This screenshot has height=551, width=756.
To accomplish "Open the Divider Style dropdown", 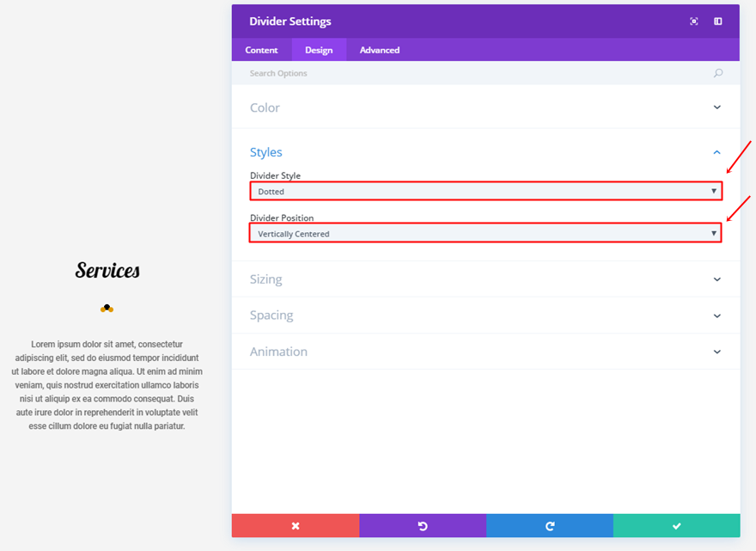I will [x=485, y=191].
